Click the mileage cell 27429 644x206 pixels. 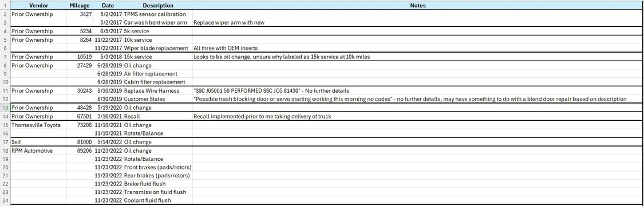pos(80,65)
